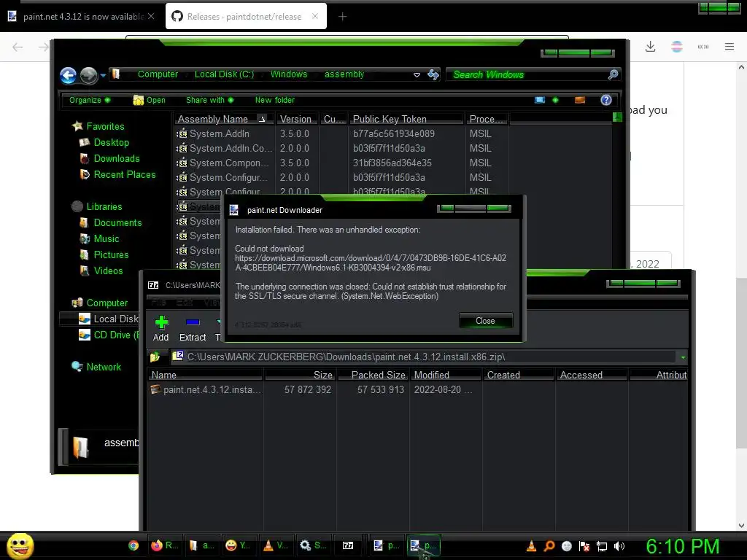747x560 pixels.
Task: Click Open in the Explorer toolbar
Action: [x=150, y=100]
